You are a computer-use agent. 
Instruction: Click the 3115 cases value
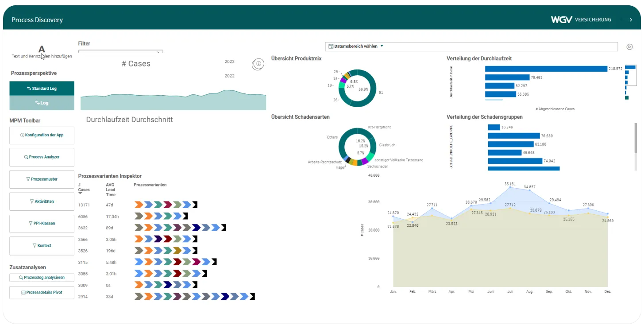pyautogui.click(x=83, y=262)
